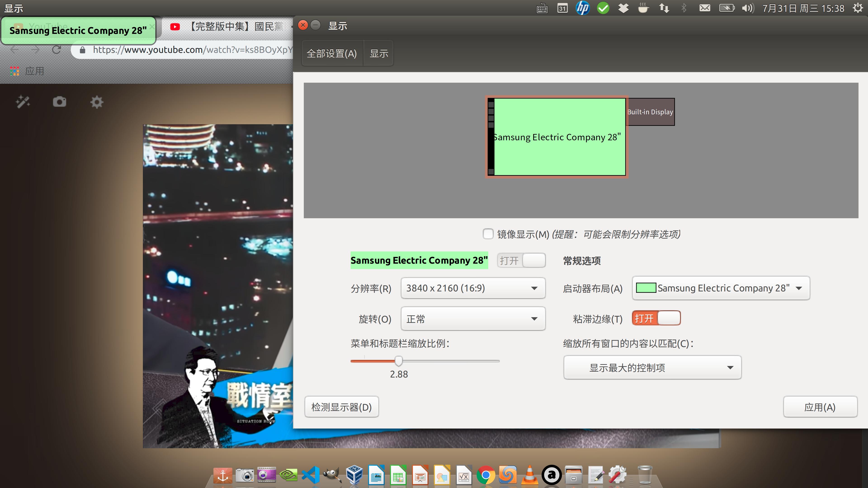Image resolution: width=868 pixels, height=488 pixels.
Task: Open the resolution 3840 x 2160 dropdown
Action: tap(473, 288)
